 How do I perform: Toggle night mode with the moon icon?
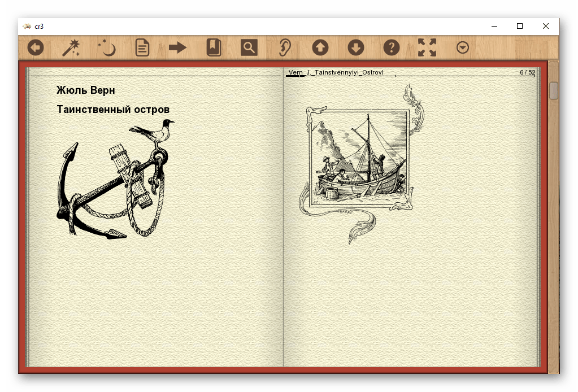point(107,47)
